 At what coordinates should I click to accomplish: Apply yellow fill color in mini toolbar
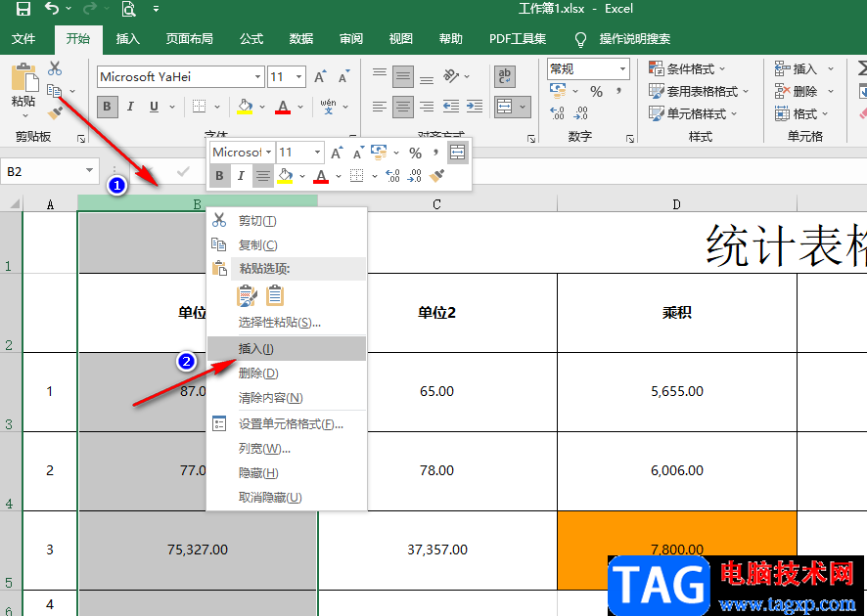286,176
